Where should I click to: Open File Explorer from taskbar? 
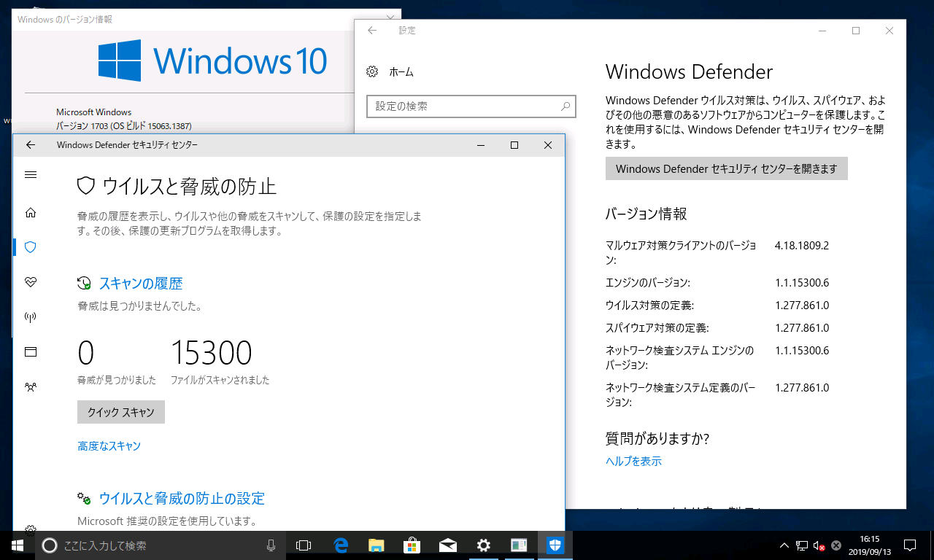click(376, 545)
